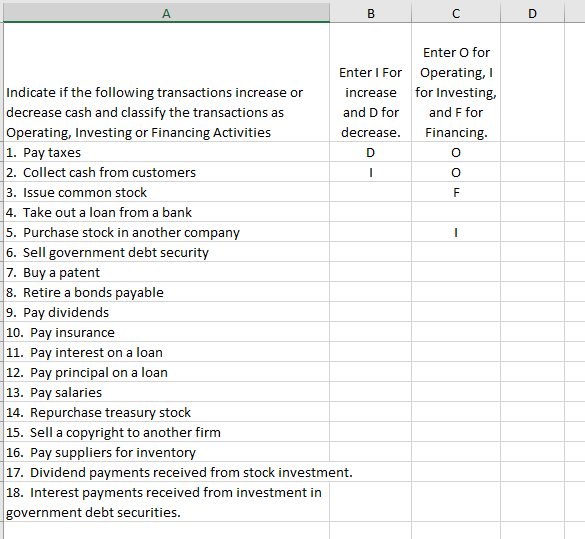Screen dimensions: 585x539
Task: Click column B cell for Sell government debt security
Action: (370, 252)
